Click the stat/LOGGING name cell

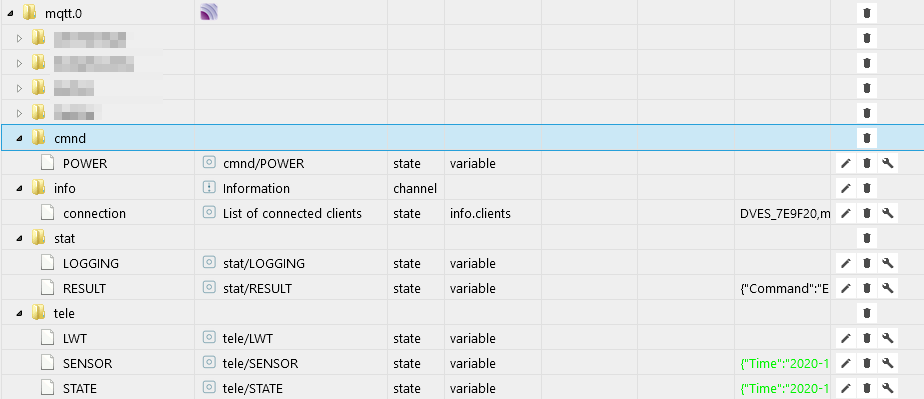(264, 263)
